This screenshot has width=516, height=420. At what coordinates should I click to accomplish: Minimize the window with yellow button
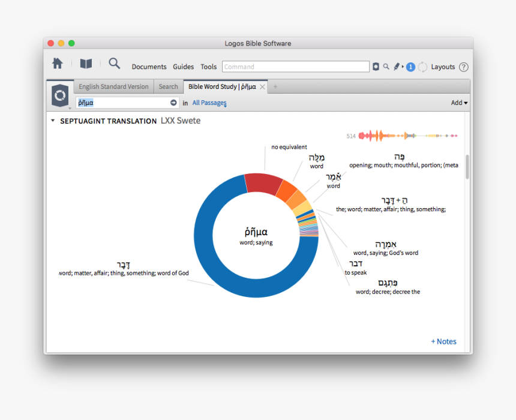(61, 43)
